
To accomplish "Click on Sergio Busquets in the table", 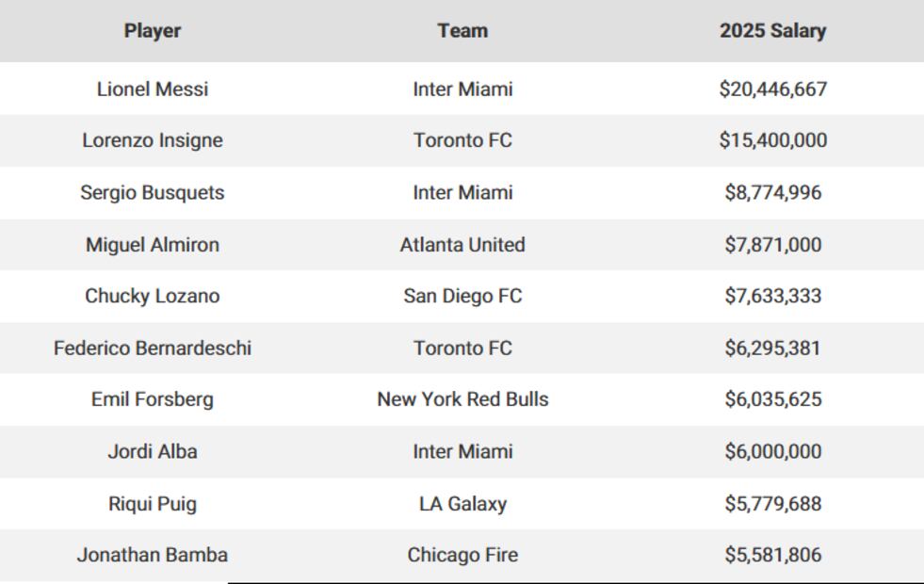I will 152,193.
